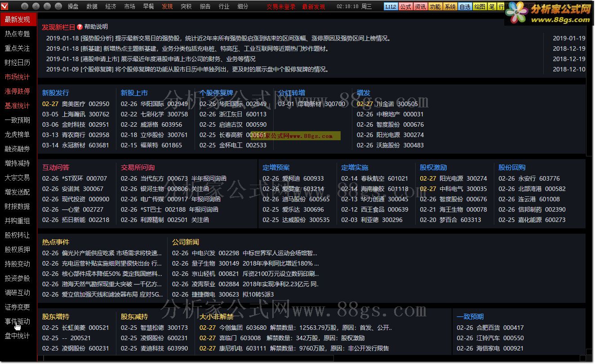This screenshot has width=595, height=364.
Task: Open the 定增预案 section heading
Action: pos(276,167)
